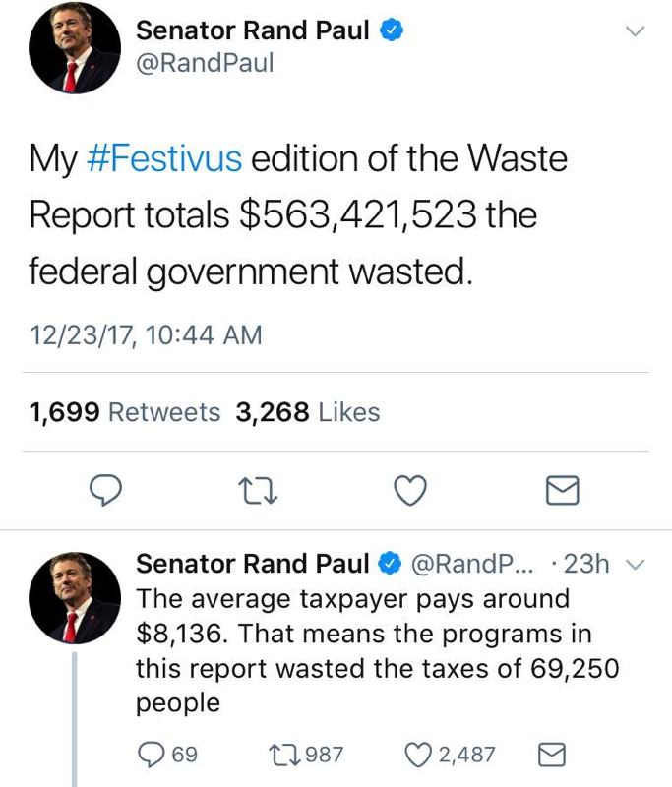Viewport: 672px width, 787px height.
Task: Like the reply tweet showing 2,487 likes
Action: tap(450, 755)
